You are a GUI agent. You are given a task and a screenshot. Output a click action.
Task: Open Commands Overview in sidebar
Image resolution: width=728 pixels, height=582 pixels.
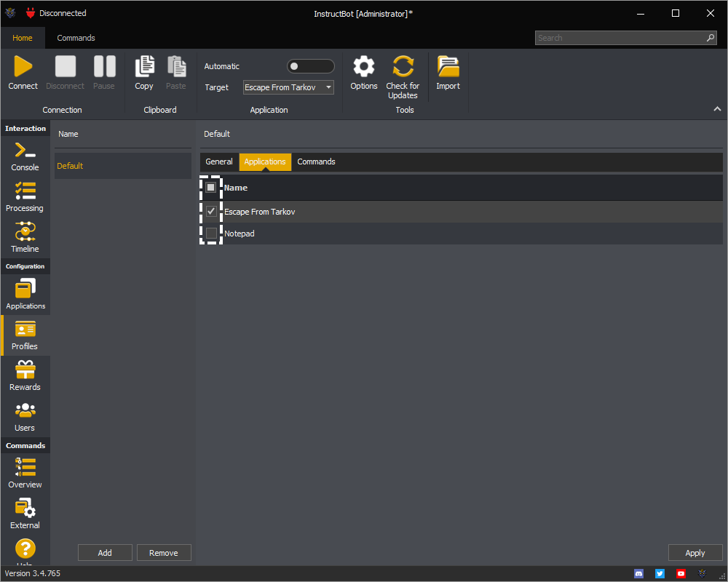(x=25, y=473)
